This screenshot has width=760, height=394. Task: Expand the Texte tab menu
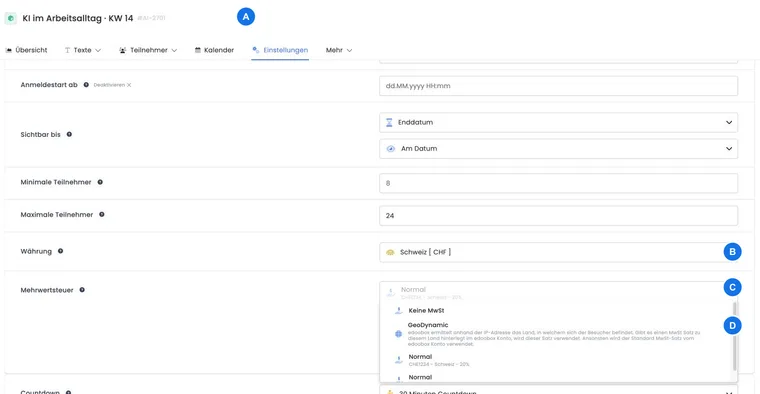[83, 50]
